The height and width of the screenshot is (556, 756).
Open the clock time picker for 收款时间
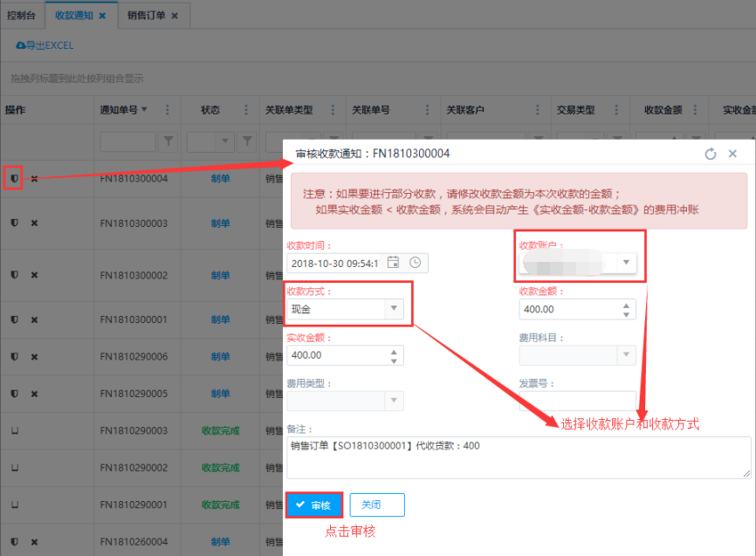coord(415,262)
